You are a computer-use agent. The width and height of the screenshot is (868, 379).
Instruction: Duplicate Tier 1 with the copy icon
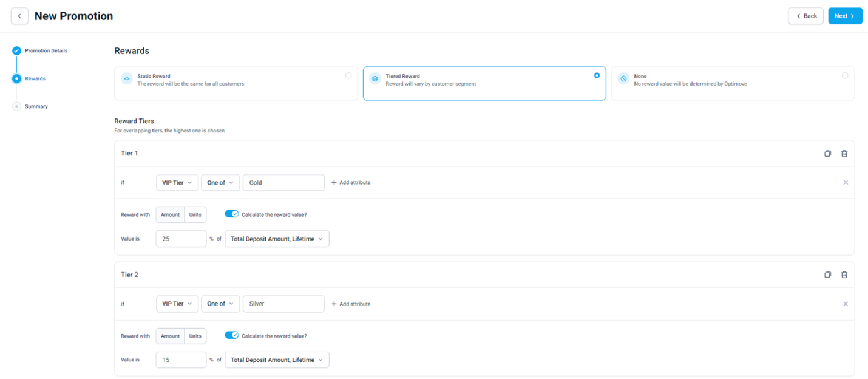pos(827,154)
